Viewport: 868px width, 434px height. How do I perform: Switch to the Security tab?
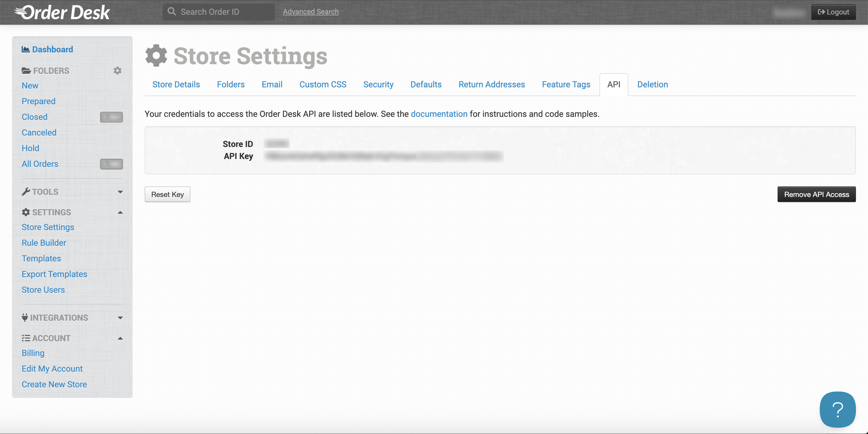click(x=378, y=85)
